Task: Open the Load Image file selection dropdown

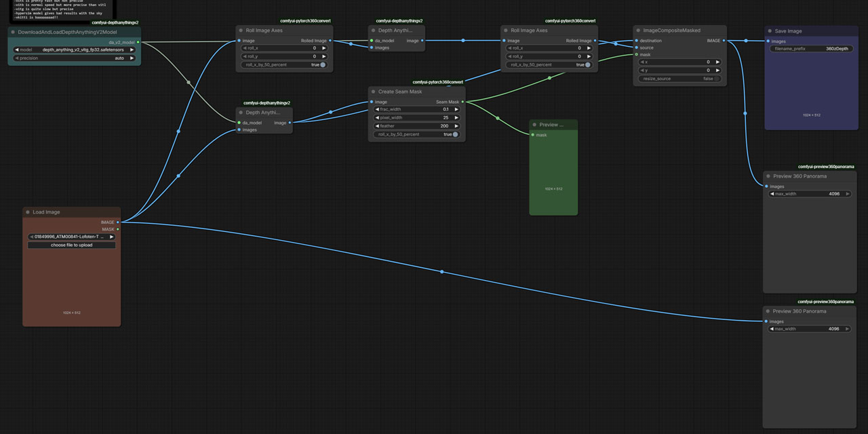Action: 71,237
